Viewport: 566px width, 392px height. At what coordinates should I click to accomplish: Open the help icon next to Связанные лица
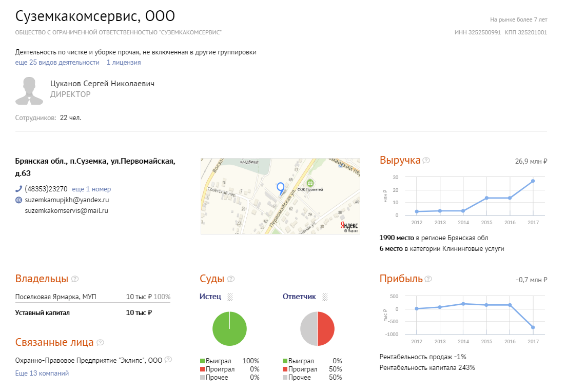click(x=101, y=342)
